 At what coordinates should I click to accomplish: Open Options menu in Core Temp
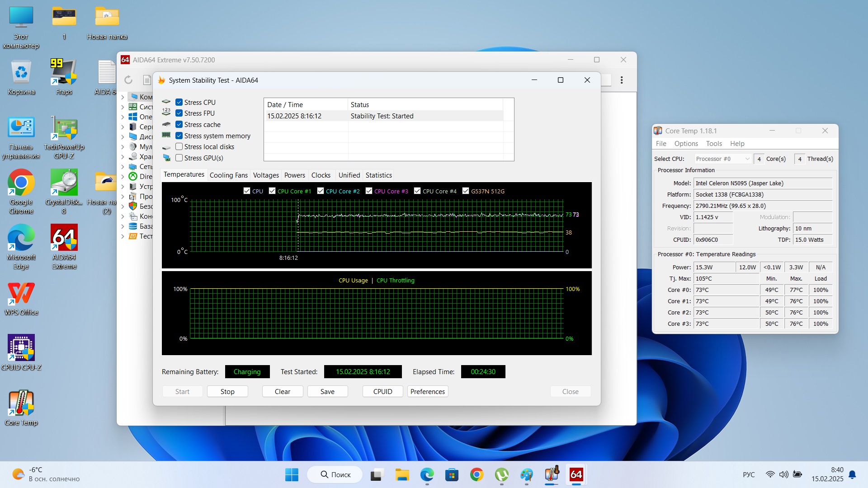686,144
